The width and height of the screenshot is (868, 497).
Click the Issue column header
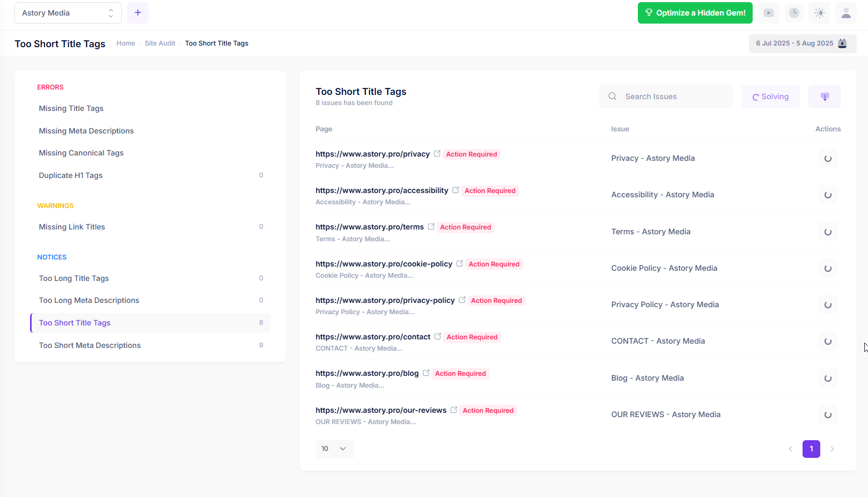[x=620, y=129]
